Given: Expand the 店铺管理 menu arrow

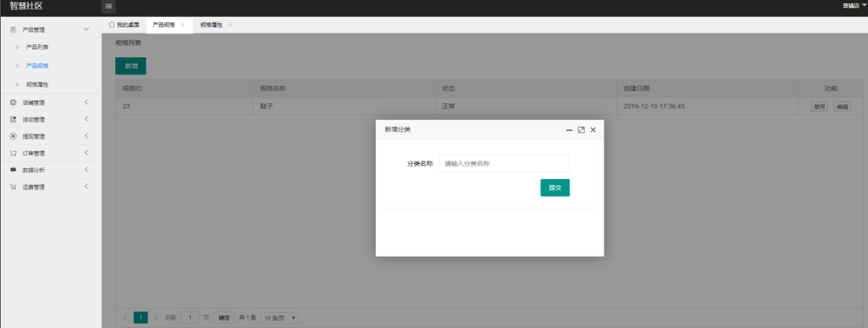Looking at the screenshot, I should pos(86,102).
